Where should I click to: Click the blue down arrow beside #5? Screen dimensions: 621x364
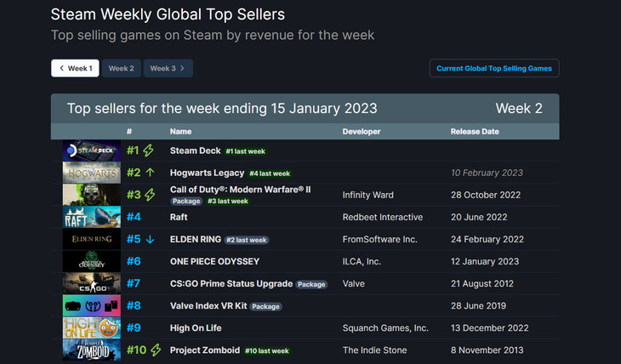point(150,239)
